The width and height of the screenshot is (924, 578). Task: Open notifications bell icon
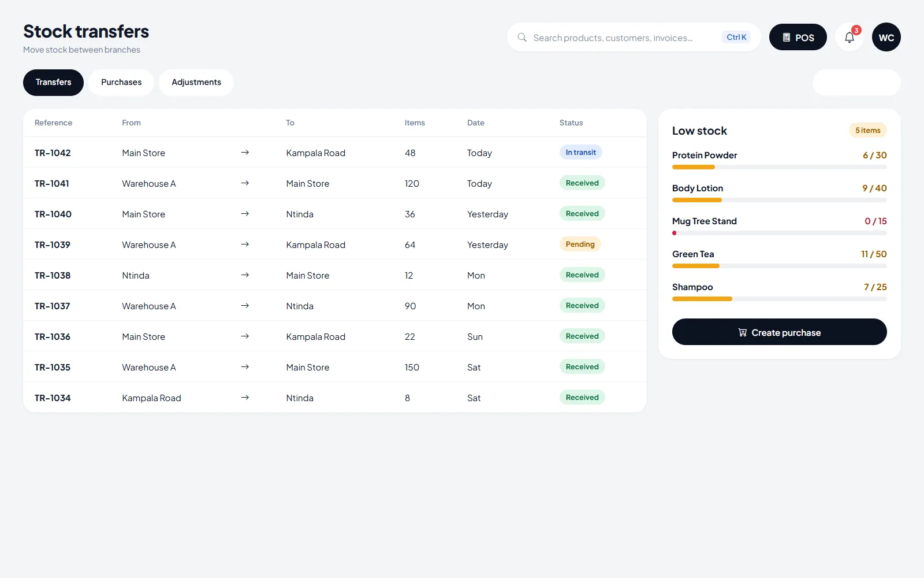click(850, 38)
